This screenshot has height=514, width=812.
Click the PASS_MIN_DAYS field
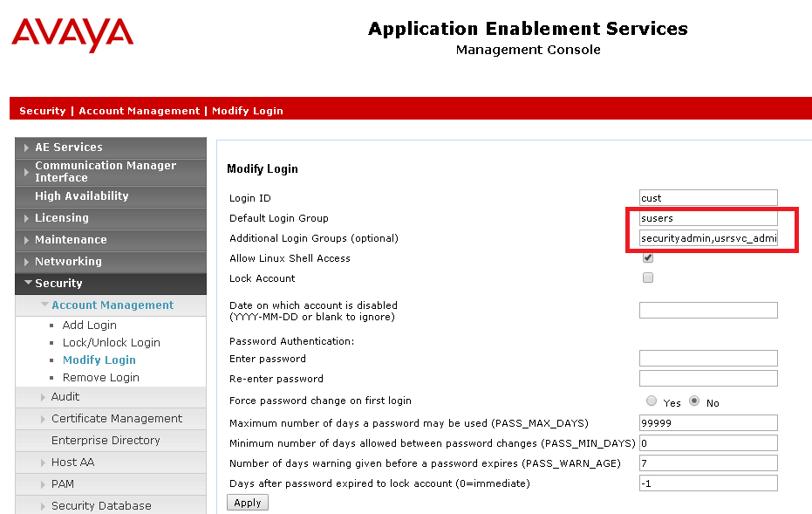708,443
